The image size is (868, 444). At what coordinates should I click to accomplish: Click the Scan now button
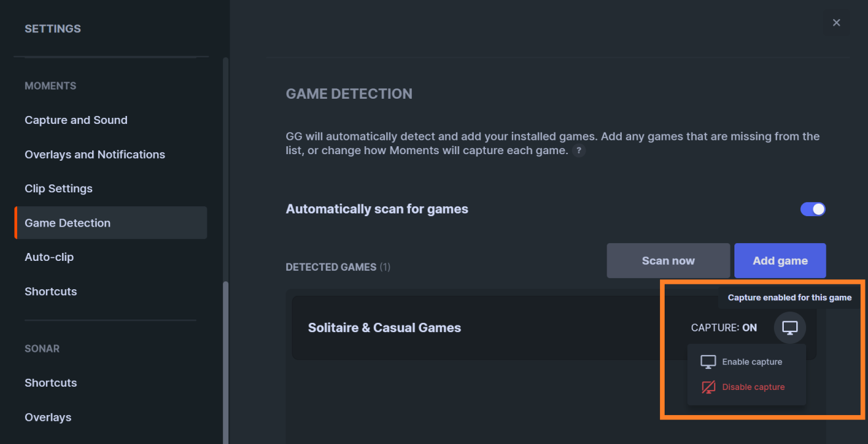[x=668, y=260]
